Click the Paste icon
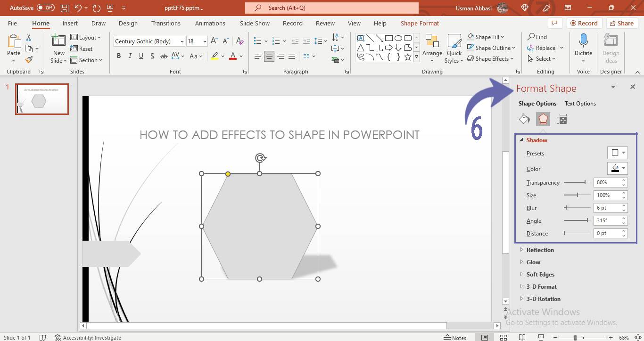 (x=14, y=41)
